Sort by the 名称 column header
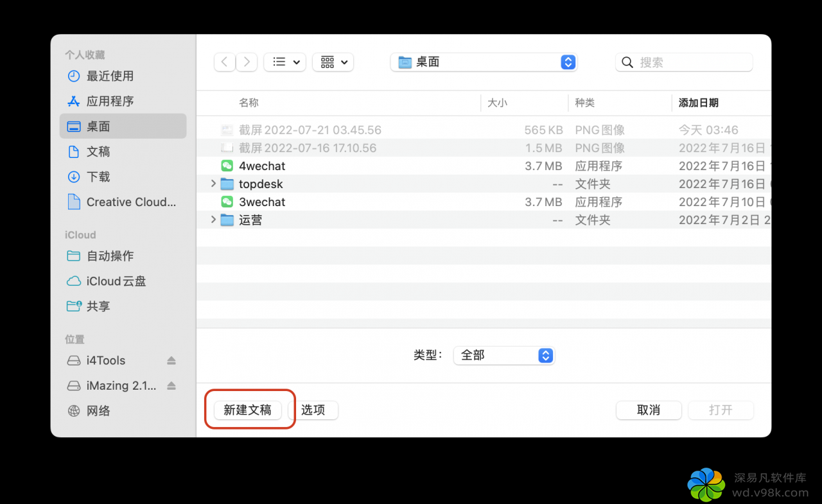The height and width of the screenshot is (504, 822). 249,103
